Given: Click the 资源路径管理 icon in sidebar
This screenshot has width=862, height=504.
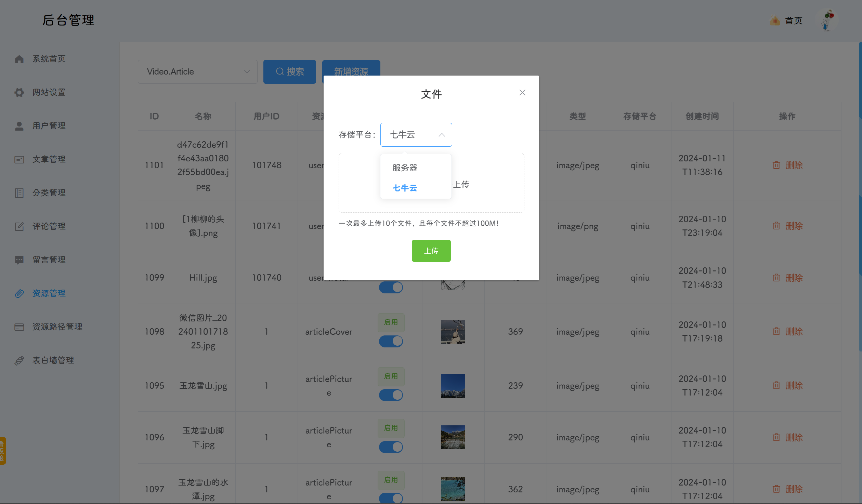Looking at the screenshot, I should 19,327.
